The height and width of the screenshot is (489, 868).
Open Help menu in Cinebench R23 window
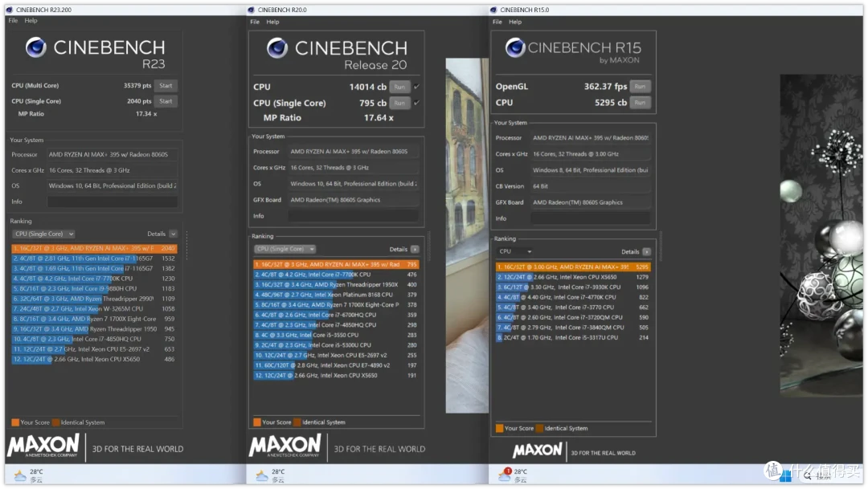(x=31, y=20)
